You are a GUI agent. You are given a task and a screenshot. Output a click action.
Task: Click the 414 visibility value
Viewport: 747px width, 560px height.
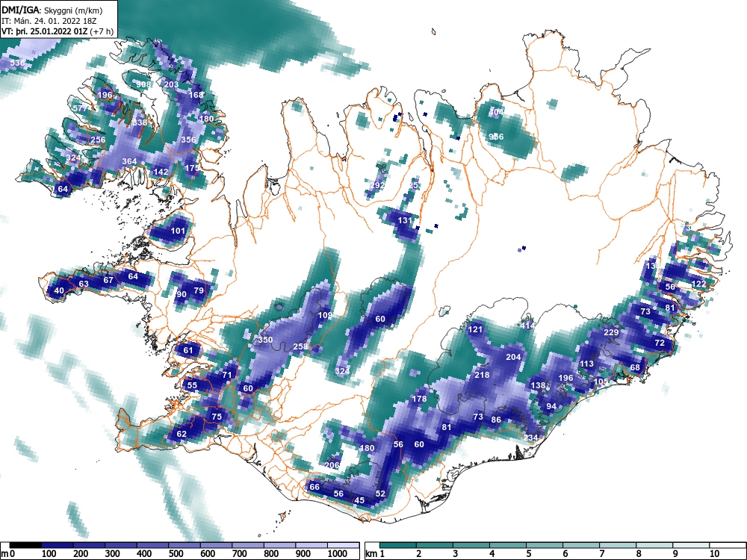click(527, 326)
